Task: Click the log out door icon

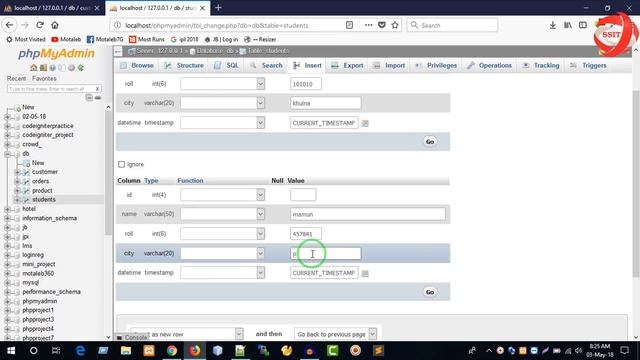Action: pos(43,68)
